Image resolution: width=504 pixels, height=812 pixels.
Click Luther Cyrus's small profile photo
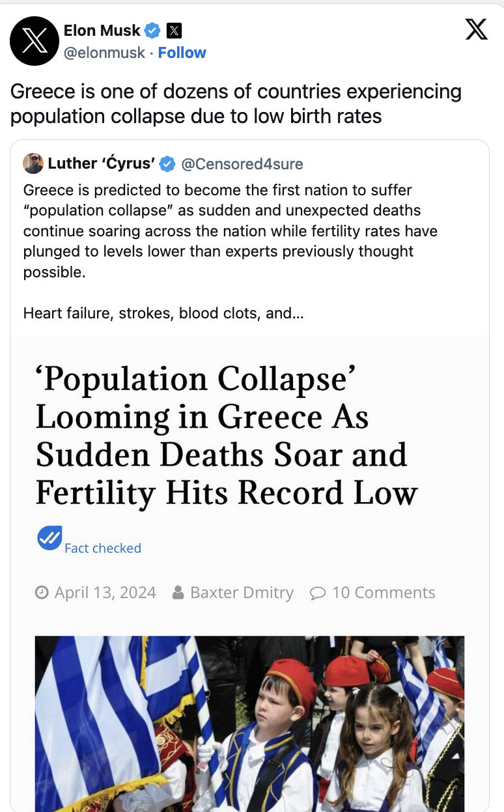pyautogui.click(x=33, y=163)
